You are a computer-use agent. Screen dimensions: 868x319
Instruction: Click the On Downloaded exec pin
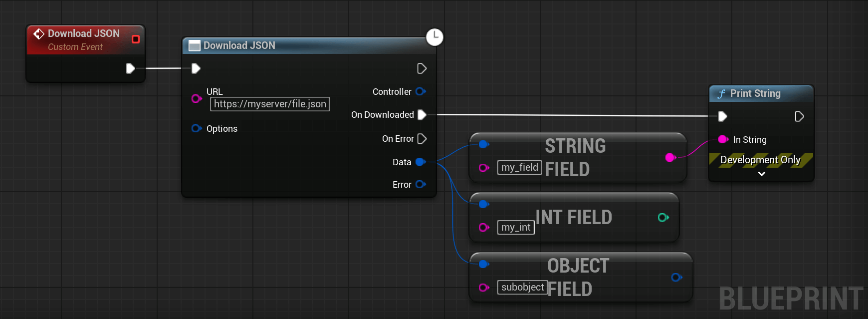pyautogui.click(x=422, y=115)
